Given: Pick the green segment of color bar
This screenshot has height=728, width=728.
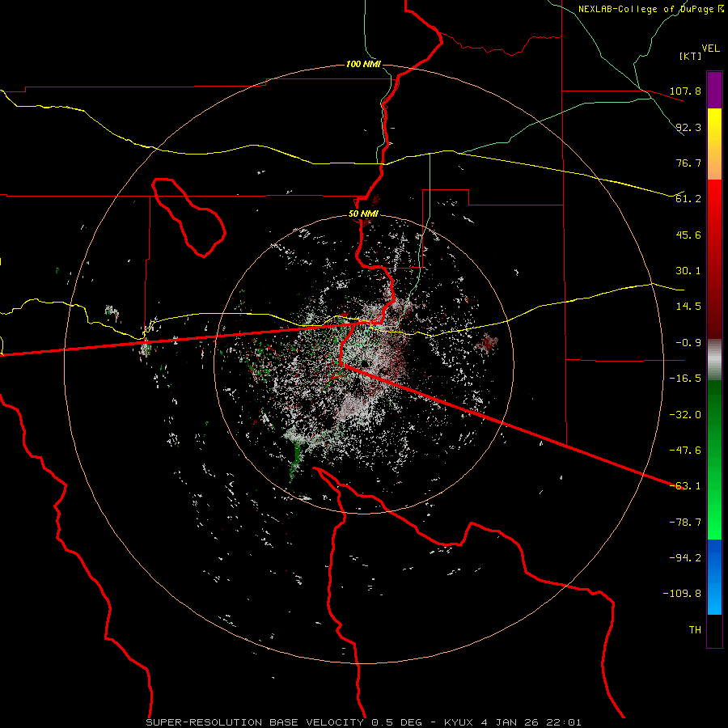Looking at the screenshot, I should pos(714,459).
